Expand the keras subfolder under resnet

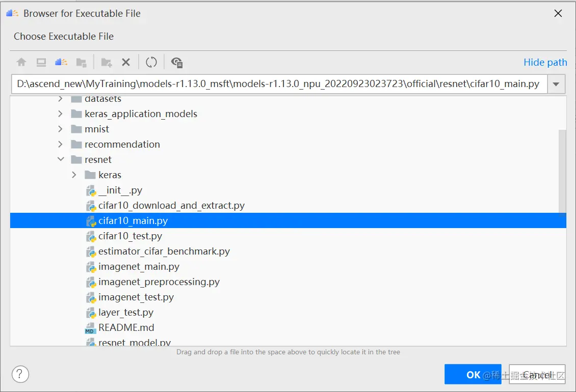(74, 175)
